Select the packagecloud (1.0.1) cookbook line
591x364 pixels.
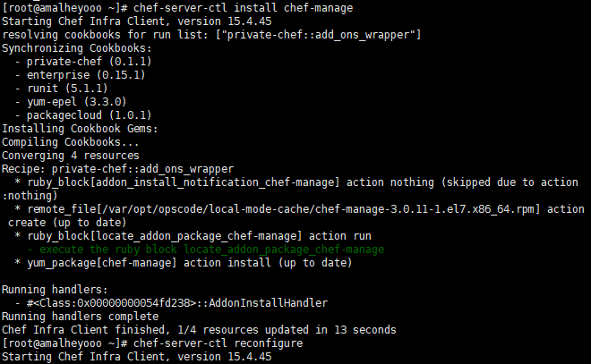point(83,115)
